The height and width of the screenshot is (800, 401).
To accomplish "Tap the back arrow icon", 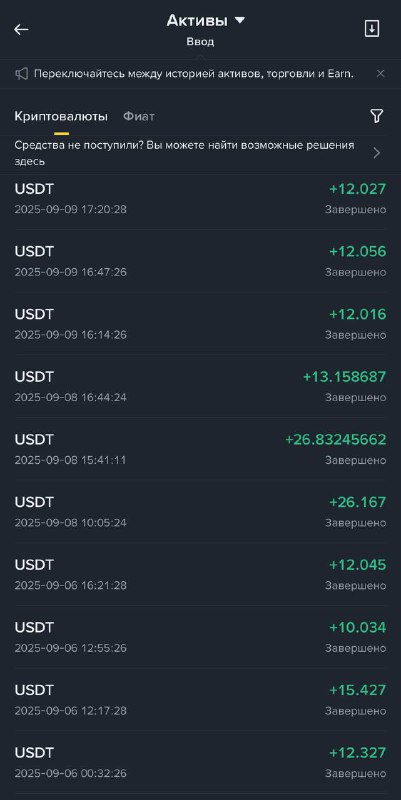I will pos(21,30).
